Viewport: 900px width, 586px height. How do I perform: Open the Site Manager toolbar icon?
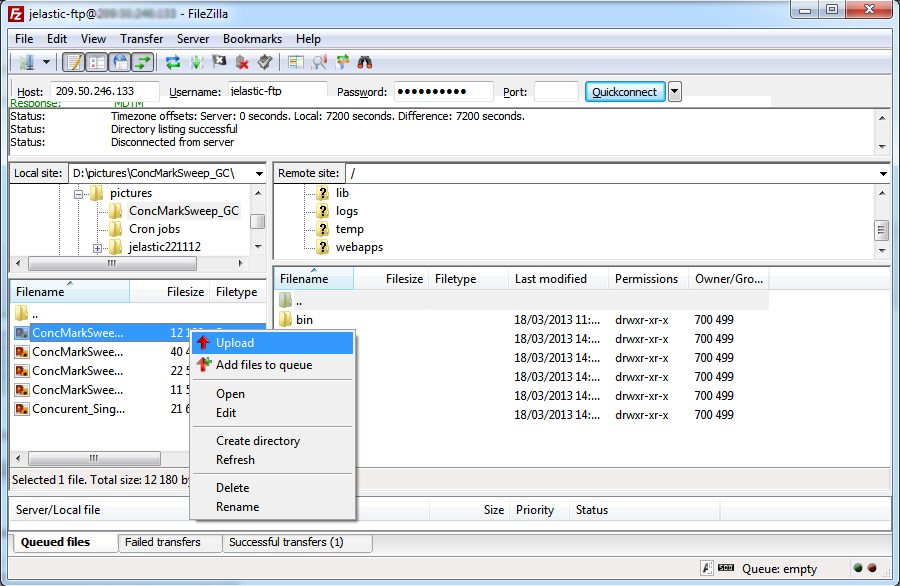click(x=26, y=62)
